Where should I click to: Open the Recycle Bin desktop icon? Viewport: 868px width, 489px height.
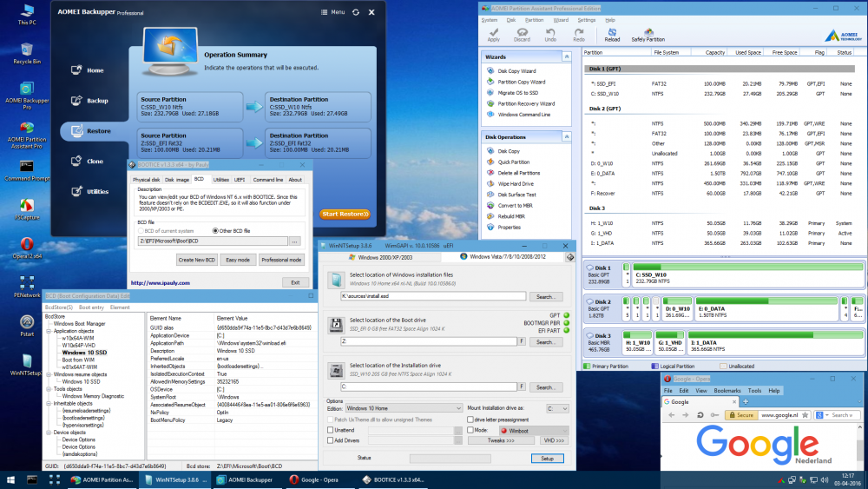click(27, 53)
